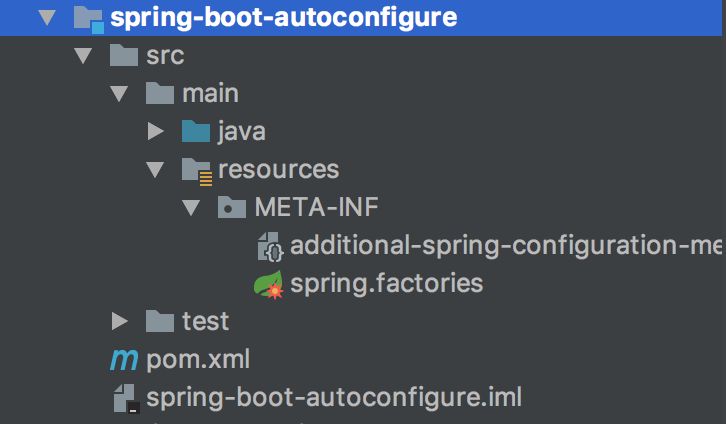Screen dimensions: 726x424
Task: Collapse the META-INF folder arrow
Action: (191, 207)
